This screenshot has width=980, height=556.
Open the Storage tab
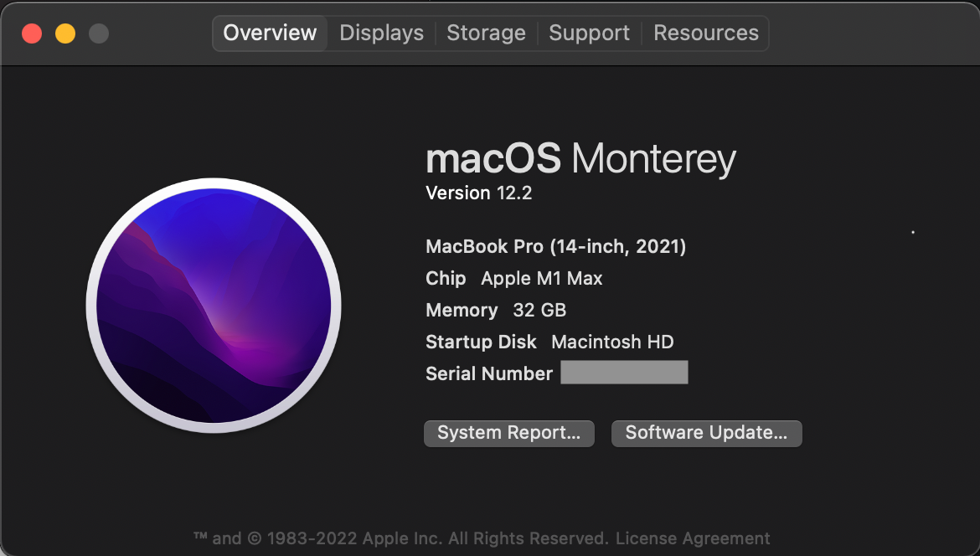pyautogui.click(x=486, y=33)
